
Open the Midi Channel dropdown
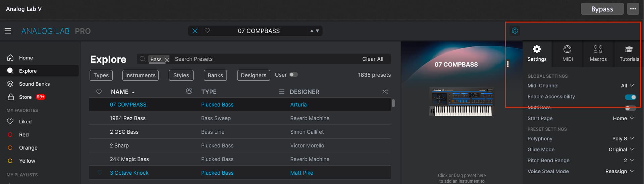pyautogui.click(x=627, y=86)
